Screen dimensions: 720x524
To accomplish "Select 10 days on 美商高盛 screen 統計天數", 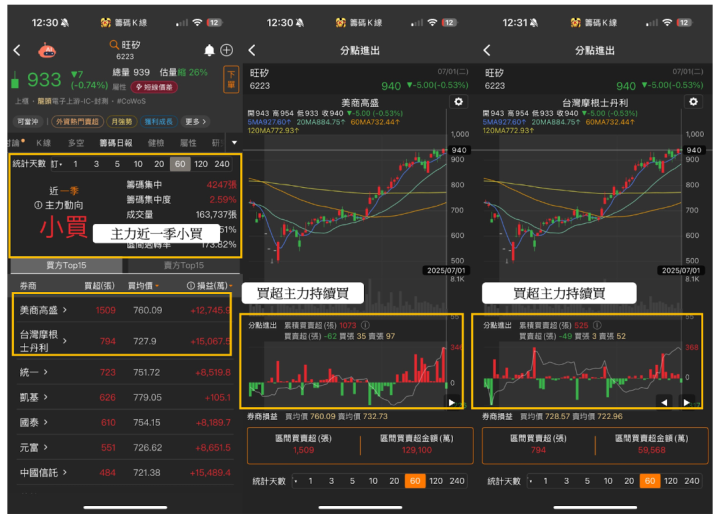I will pyautogui.click(x=373, y=481).
